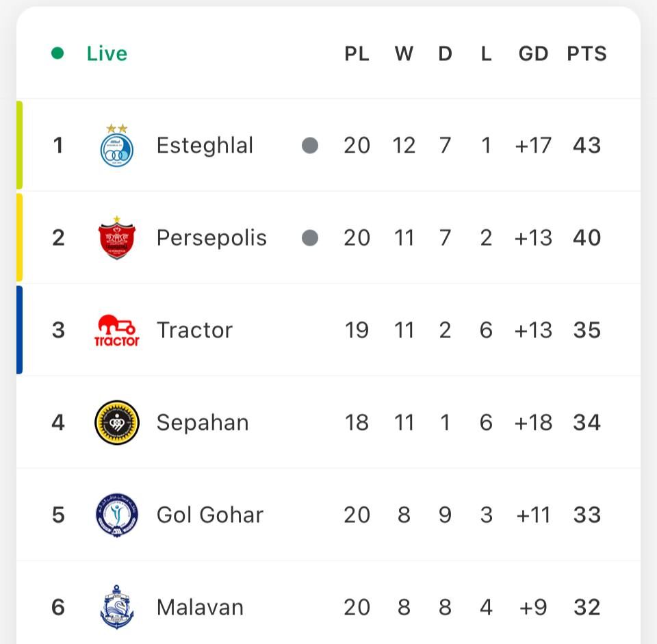Sort the table by GD column header
Screen dimensions: 657x644
[x=533, y=53]
